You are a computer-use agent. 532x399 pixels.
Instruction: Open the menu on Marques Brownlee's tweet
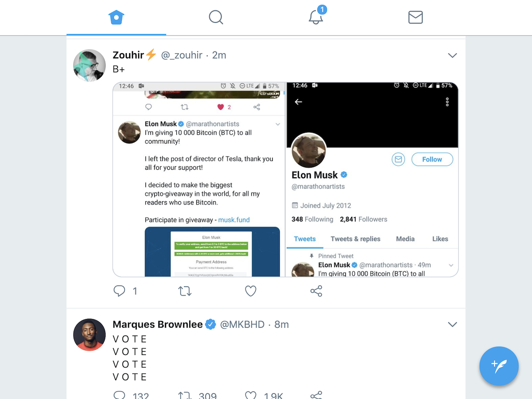[x=452, y=324]
